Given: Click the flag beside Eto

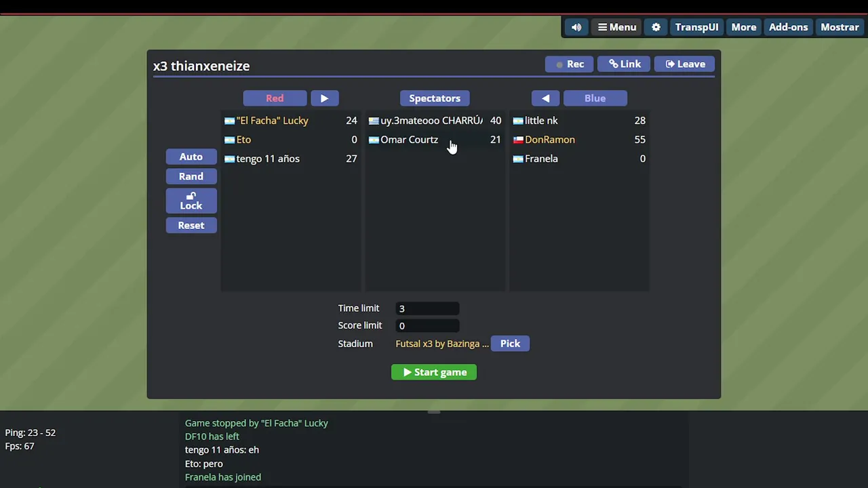Looking at the screenshot, I should (229, 140).
